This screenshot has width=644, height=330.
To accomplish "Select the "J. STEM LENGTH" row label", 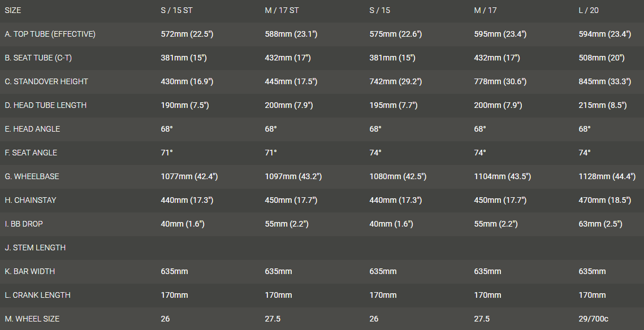I will click(35, 248).
